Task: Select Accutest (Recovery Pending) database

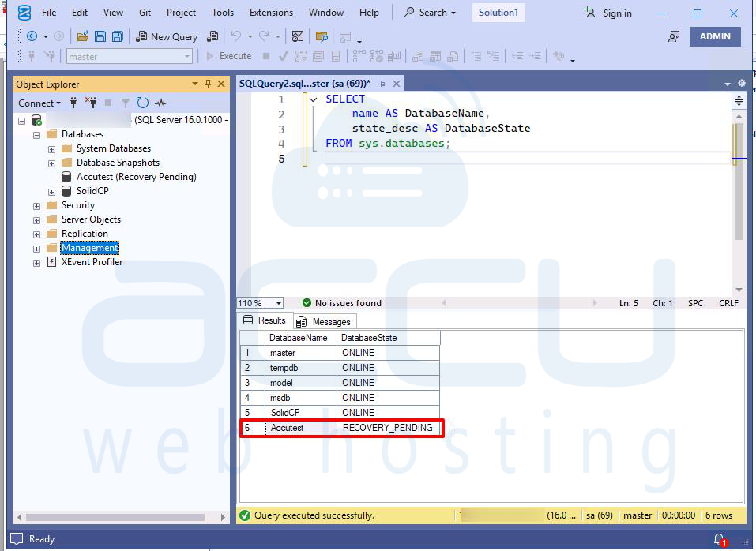Action: pyautogui.click(x=136, y=177)
